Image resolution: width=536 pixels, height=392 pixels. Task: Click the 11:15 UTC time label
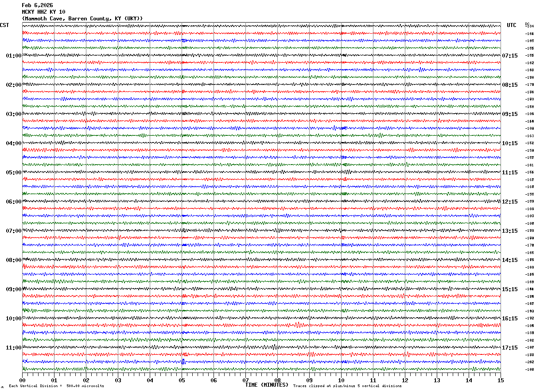click(510, 173)
